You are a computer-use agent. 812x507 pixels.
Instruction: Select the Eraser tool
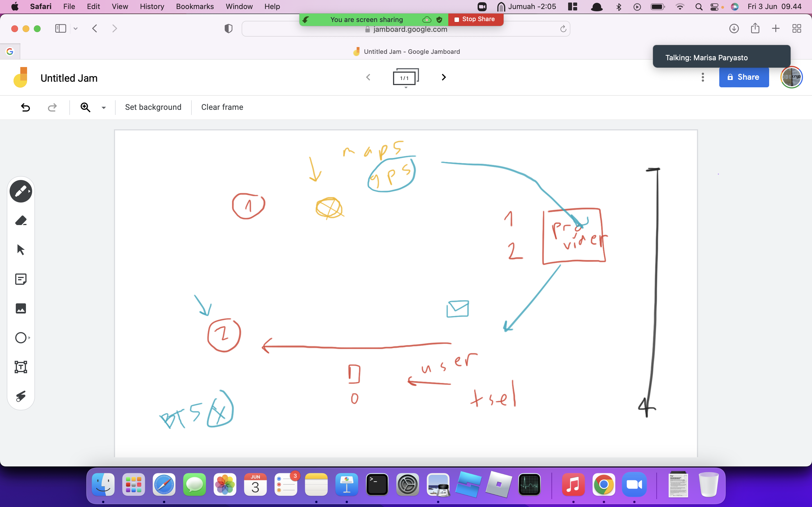[21, 221]
